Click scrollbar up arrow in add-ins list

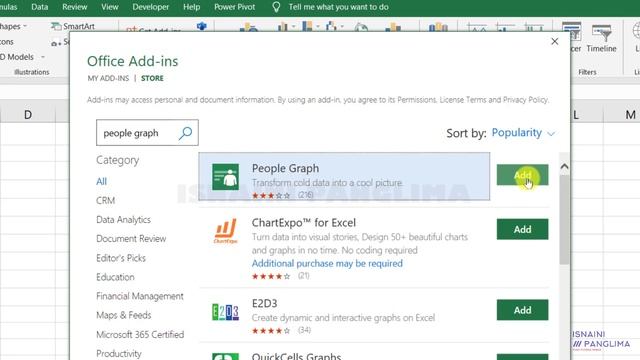[564, 166]
